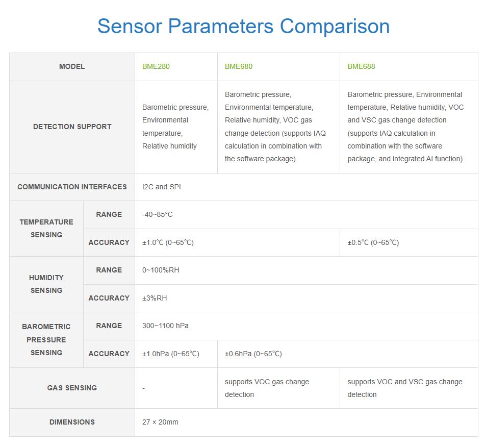Open the BME680 model link
The image size is (485, 448).
click(x=239, y=66)
